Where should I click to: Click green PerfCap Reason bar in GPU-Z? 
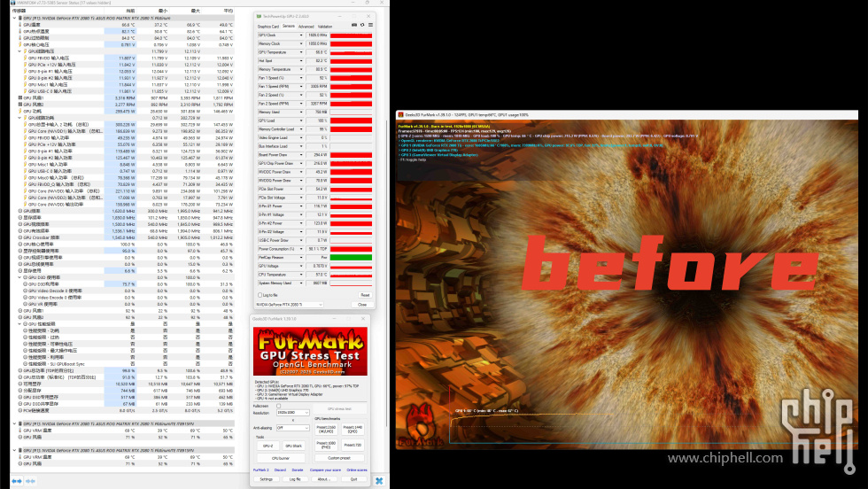pos(351,258)
